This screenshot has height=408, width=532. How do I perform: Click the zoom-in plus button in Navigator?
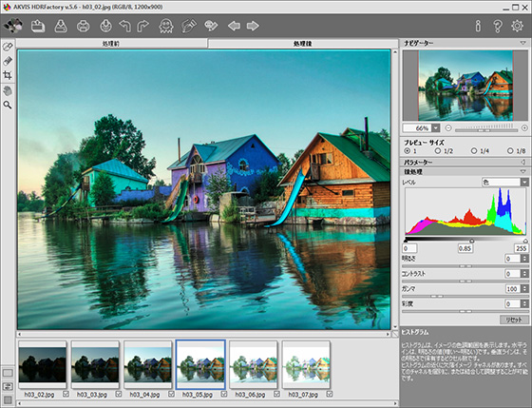coord(524,128)
